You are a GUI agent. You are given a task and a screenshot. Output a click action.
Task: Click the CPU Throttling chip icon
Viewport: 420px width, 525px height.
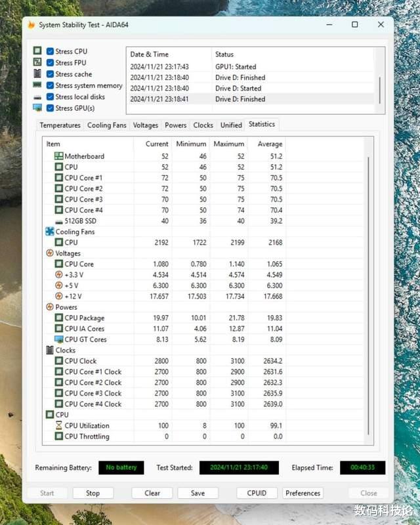[59, 436]
